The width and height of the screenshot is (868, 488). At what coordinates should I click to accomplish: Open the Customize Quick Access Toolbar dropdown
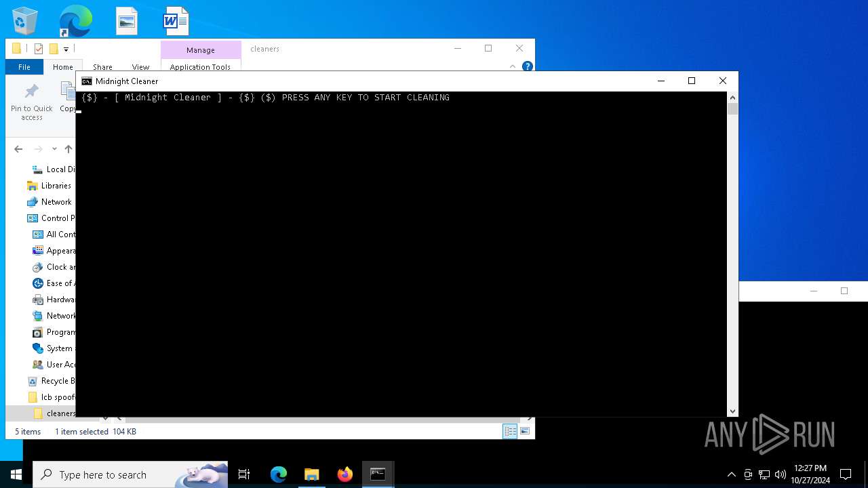pos(66,49)
